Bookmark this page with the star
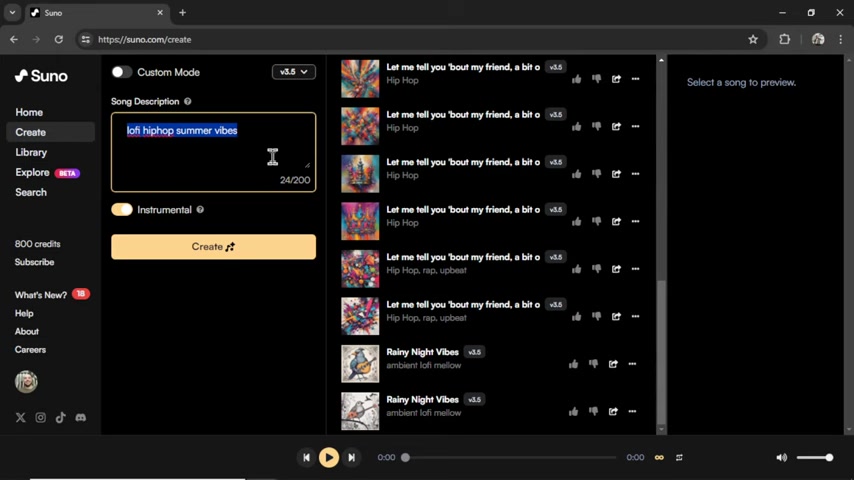 tap(753, 39)
